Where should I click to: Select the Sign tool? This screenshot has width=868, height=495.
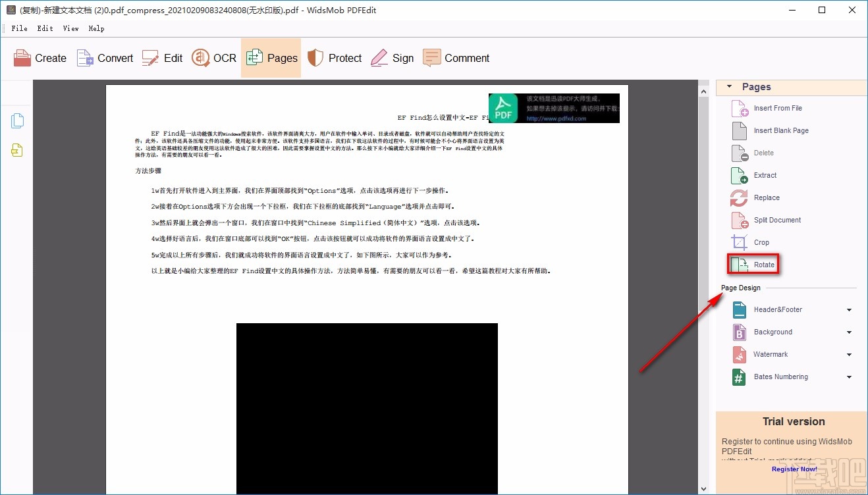(x=393, y=58)
